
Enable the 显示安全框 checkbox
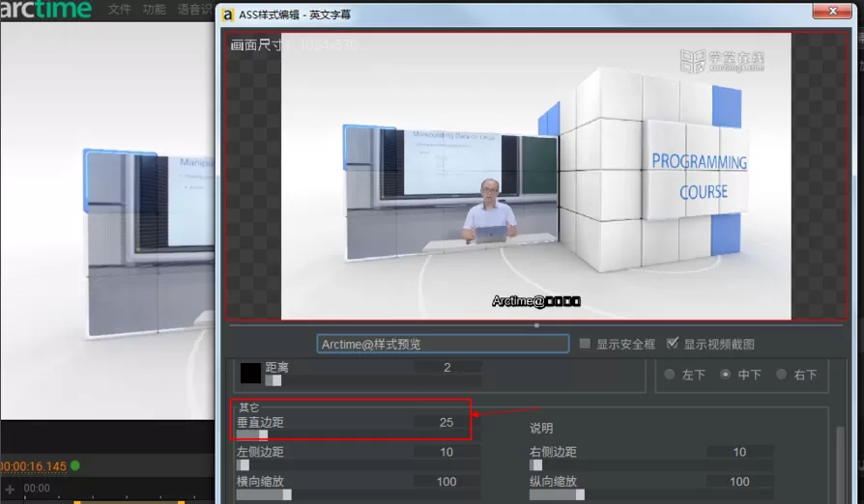585,344
